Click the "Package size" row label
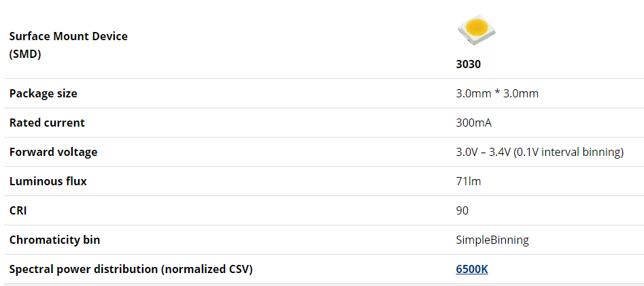This screenshot has width=644, height=286. (x=43, y=93)
